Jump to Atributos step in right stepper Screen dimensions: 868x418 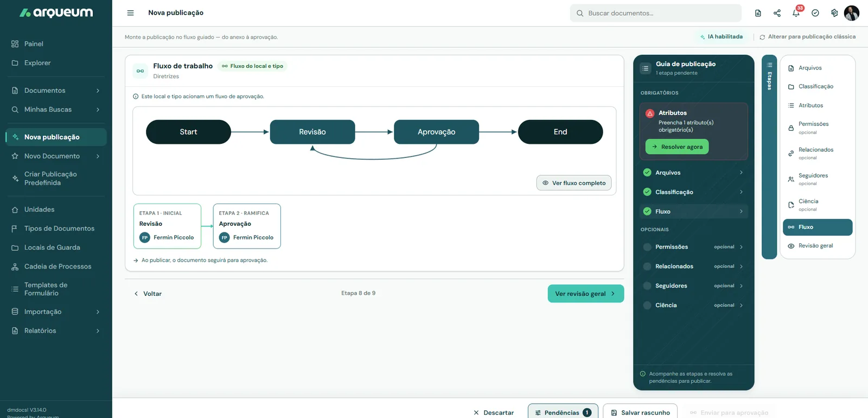click(818, 105)
